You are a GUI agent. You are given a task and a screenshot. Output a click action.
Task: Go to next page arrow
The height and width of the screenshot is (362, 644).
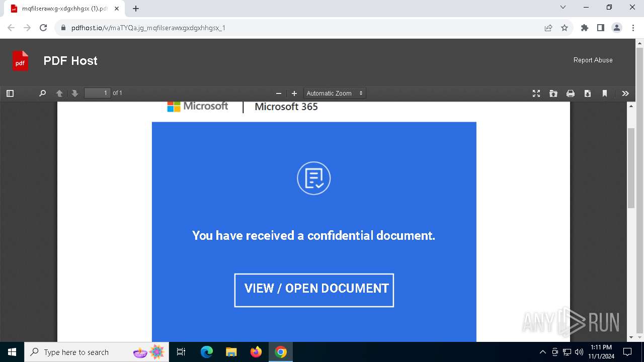(x=75, y=94)
